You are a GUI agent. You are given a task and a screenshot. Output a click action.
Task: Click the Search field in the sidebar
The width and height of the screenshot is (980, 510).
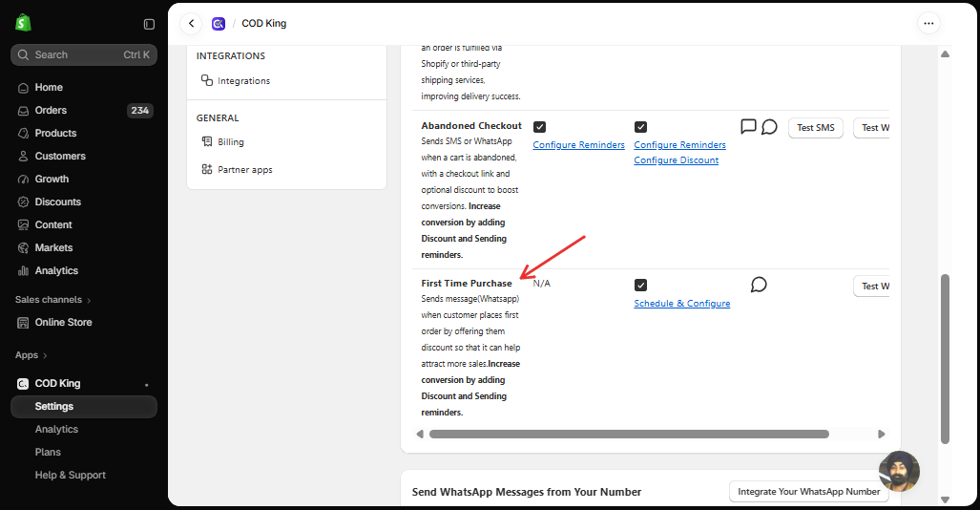[84, 55]
